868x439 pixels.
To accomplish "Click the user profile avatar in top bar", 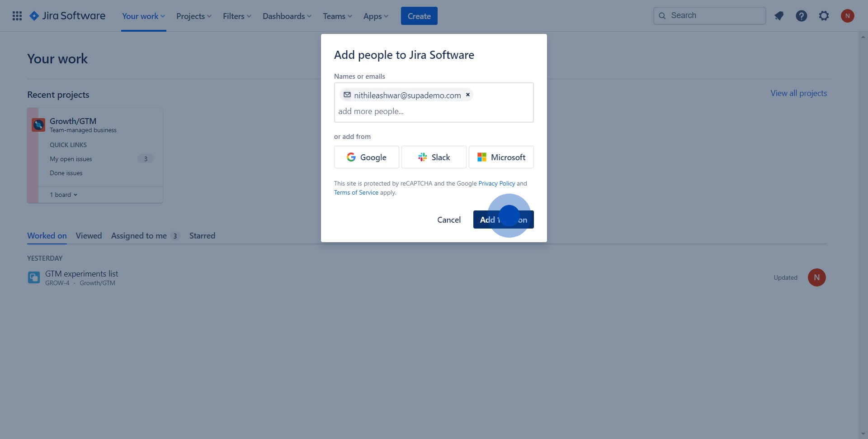I will coord(847,16).
